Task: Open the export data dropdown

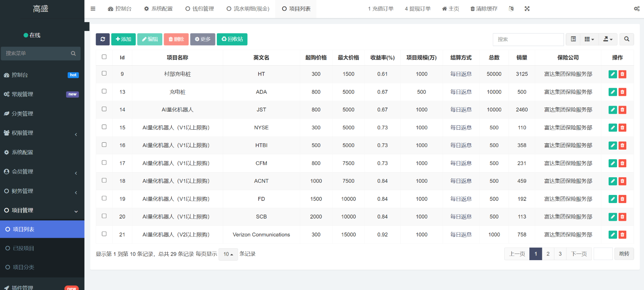Action: pyautogui.click(x=607, y=39)
